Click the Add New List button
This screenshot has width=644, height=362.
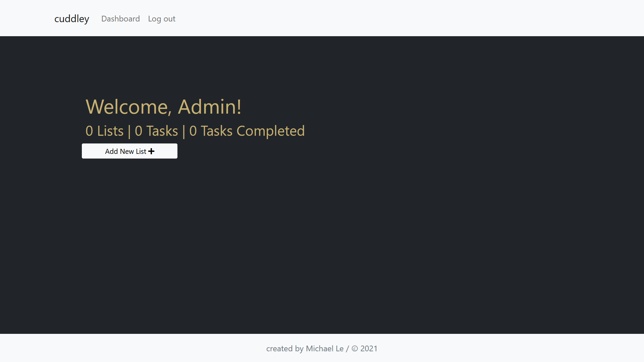coord(129,151)
